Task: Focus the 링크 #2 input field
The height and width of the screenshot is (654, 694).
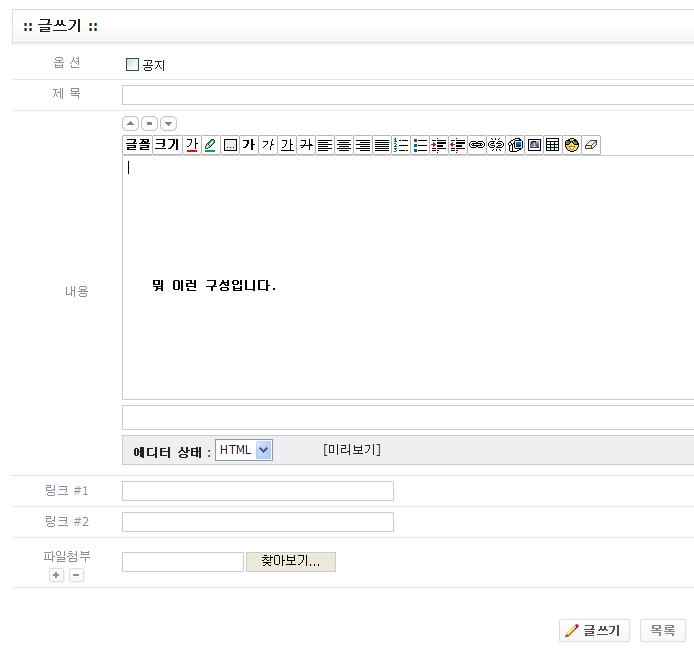Action: [258, 522]
